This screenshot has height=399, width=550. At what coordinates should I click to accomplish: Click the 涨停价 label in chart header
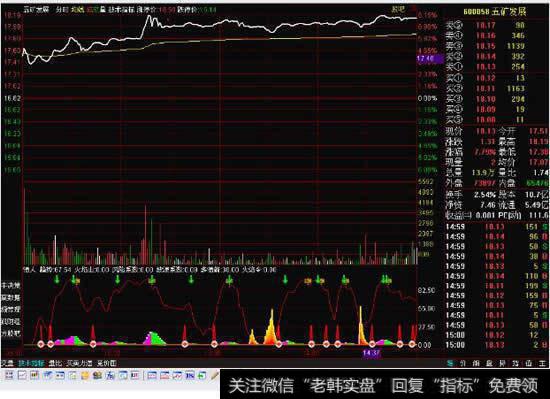[147, 9]
